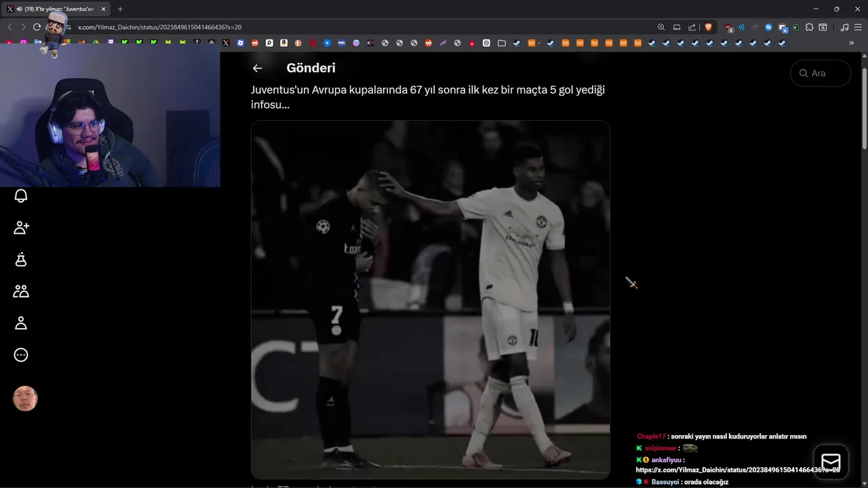This screenshot has height=488, width=868.
Task: Click the browser back arrow
Action: point(9,27)
